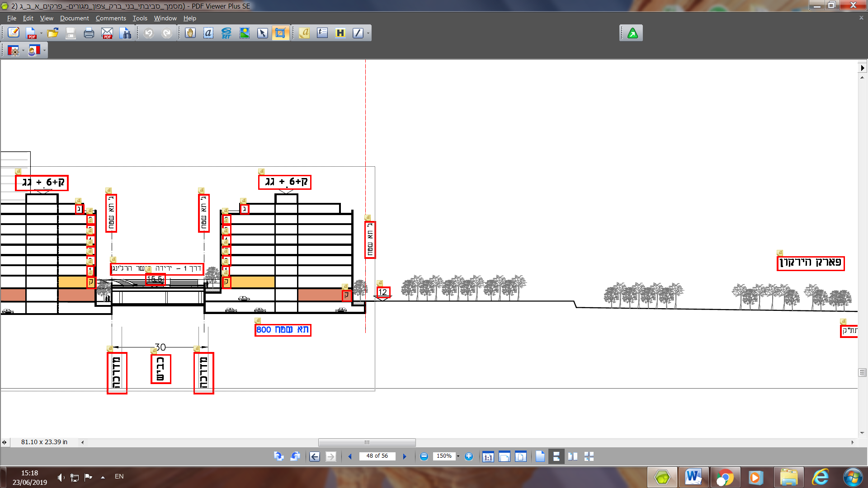Expand the line drawing tool dropdown
The height and width of the screenshot is (488, 868).
click(x=368, y=33)
